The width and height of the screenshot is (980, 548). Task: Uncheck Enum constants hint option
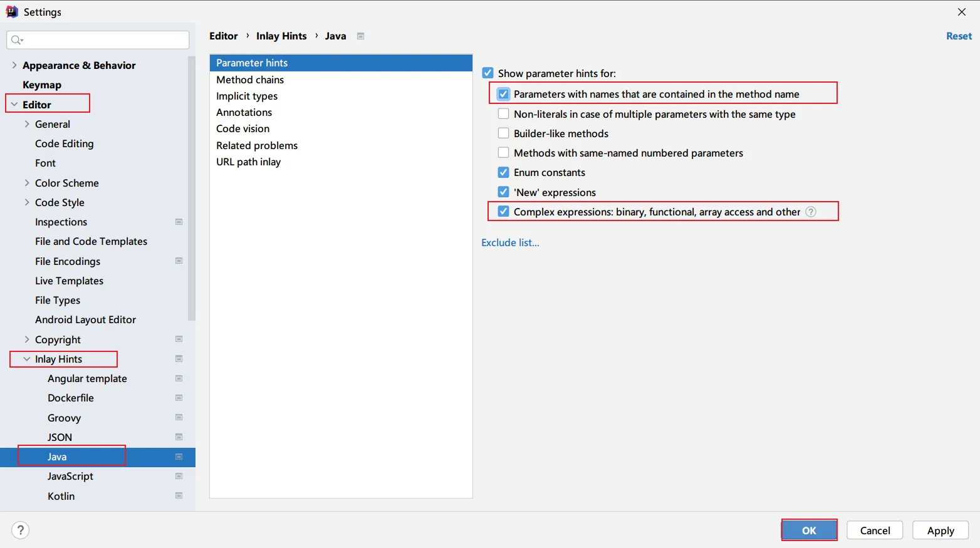(x=504, y=172)
